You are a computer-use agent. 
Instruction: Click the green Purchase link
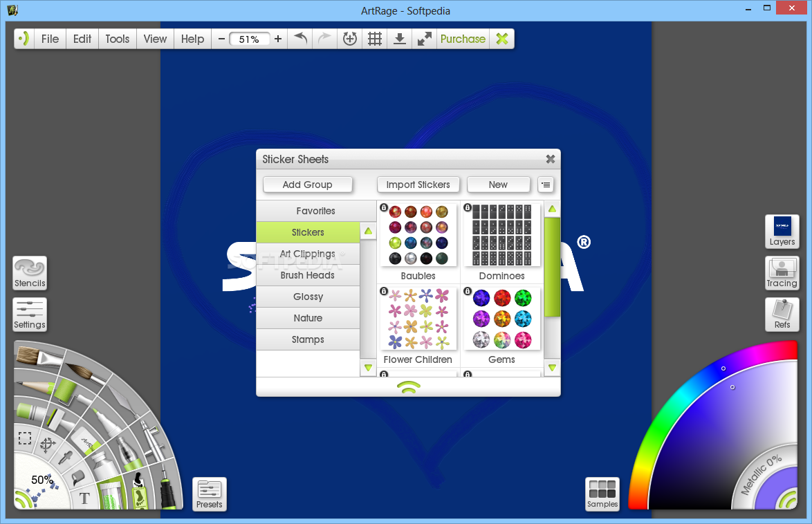[x=463, y=39]
